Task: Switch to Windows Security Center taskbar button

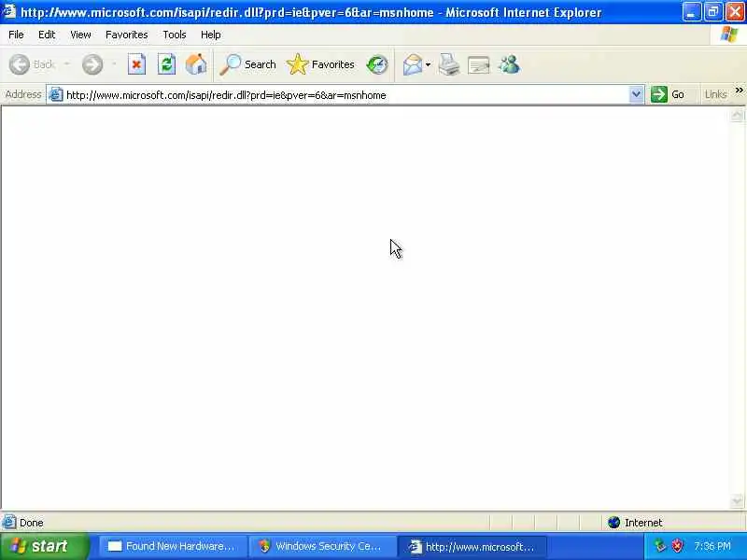Action: click(x=322, y=547)
